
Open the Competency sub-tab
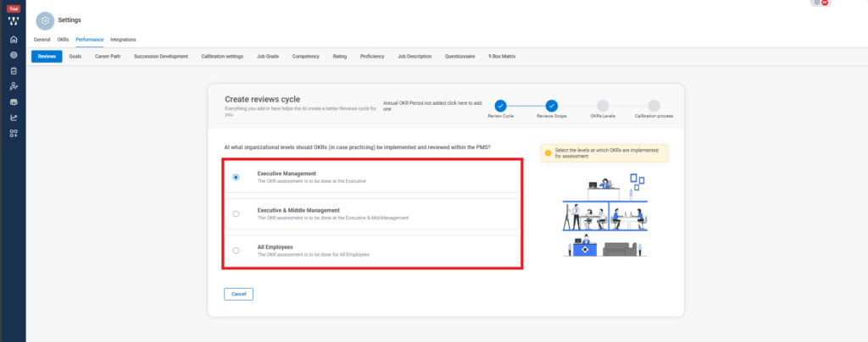(x=305, y=57)
